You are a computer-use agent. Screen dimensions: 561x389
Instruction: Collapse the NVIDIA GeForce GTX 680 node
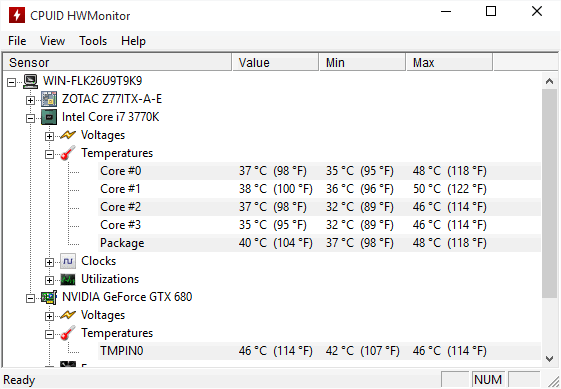tap(30, 298)
